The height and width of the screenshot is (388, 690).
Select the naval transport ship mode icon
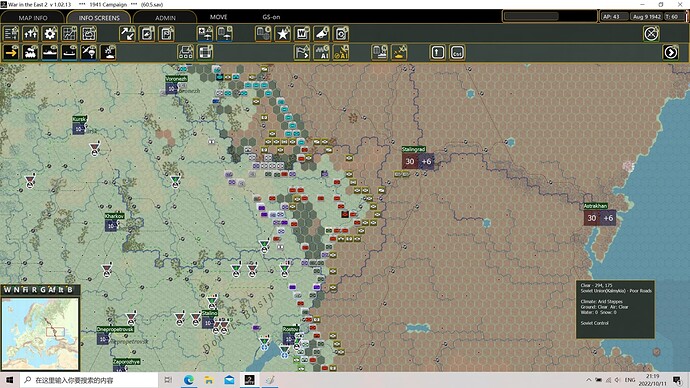pyautogui.click(x=50, y=52)
